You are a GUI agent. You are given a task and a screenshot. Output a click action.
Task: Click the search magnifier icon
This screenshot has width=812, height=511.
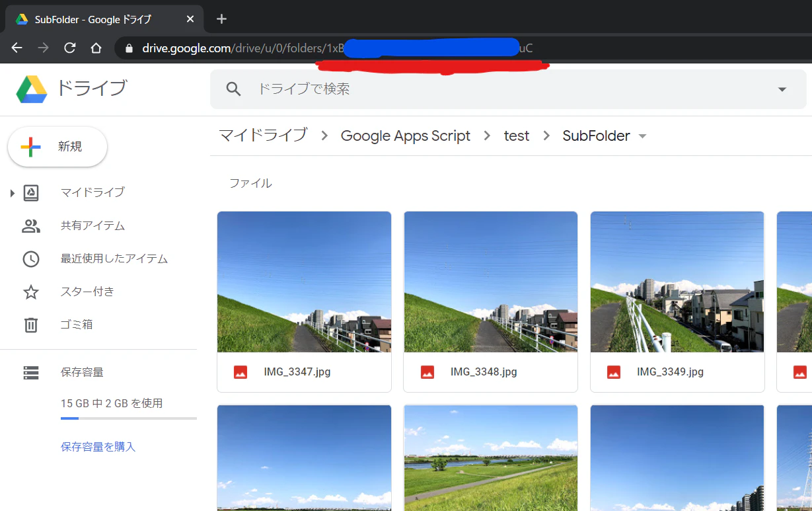pyautogui.click(x=233, y=89)
